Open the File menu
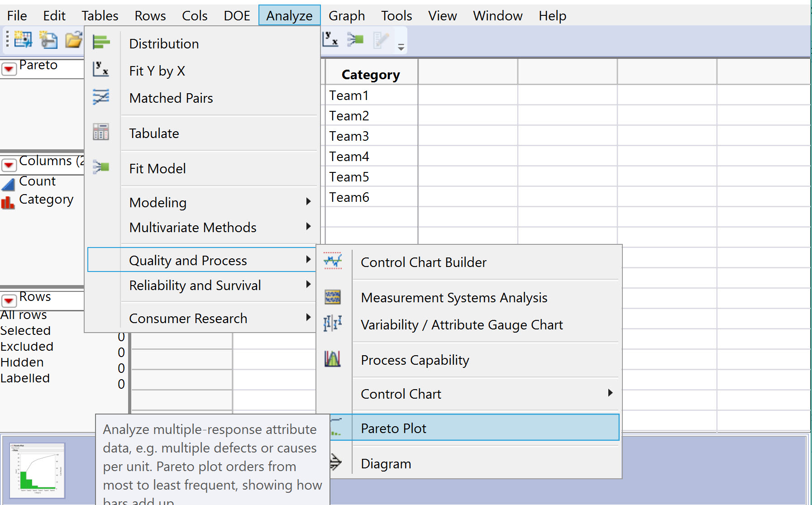Screen dimensions: 812x505 click(x=17, y=16)
